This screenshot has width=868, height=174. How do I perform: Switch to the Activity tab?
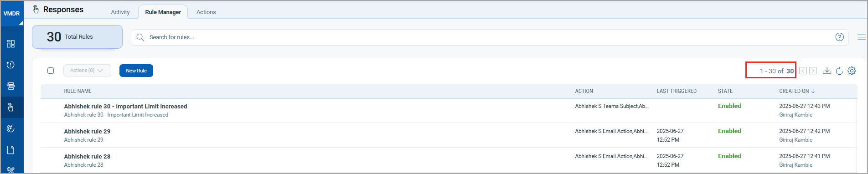pyautogui.click(x=120, y=12)
